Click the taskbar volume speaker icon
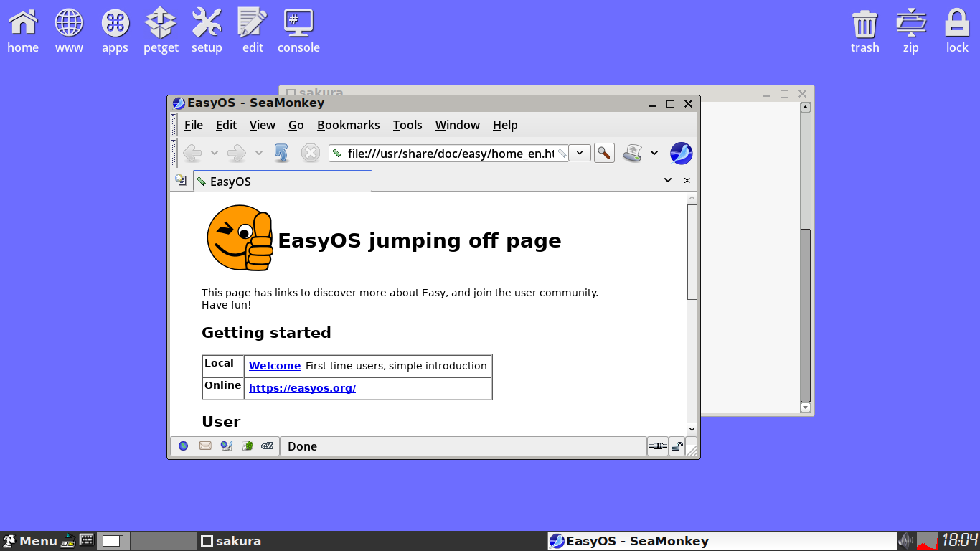This screenshot has width=980, height=551. tap(906, 541)
